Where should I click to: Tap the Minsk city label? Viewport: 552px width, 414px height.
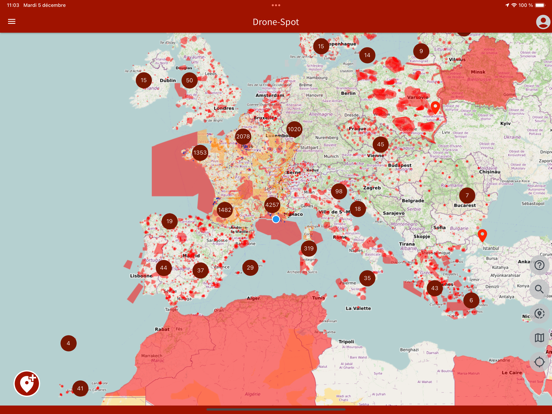478,72
